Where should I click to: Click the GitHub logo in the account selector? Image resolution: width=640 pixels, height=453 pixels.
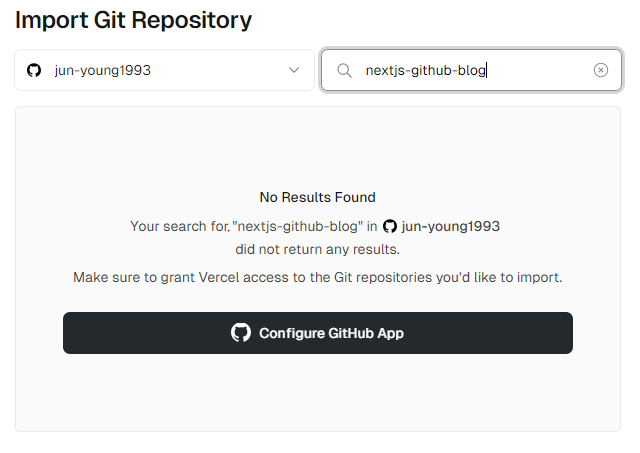pyautogui.click(x=34, y=70)
